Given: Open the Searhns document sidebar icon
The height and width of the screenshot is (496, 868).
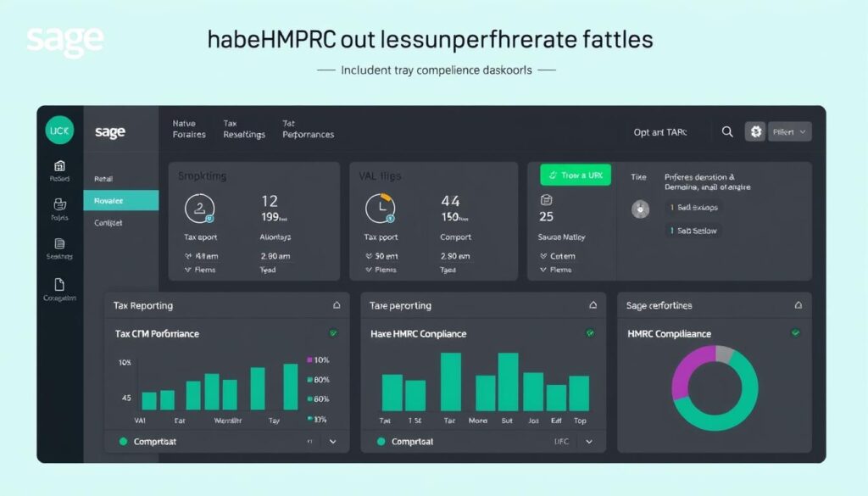Looking at the screenshot, I should 60,243.
